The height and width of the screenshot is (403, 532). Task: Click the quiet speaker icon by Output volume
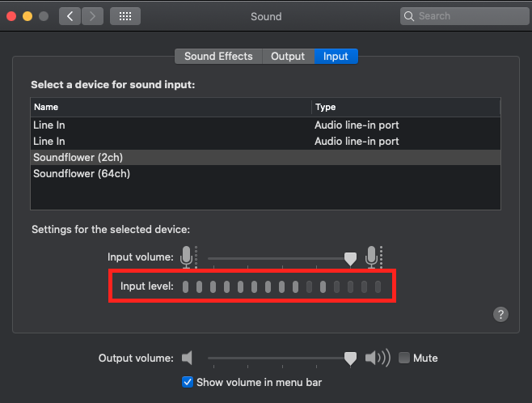(x=187, y=358)
